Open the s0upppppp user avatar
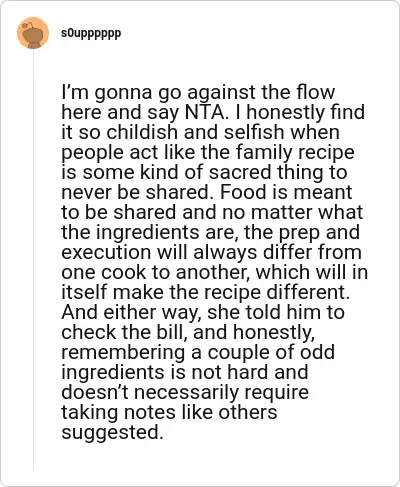This screenshot has height=487, width=400. coord(33,33)
